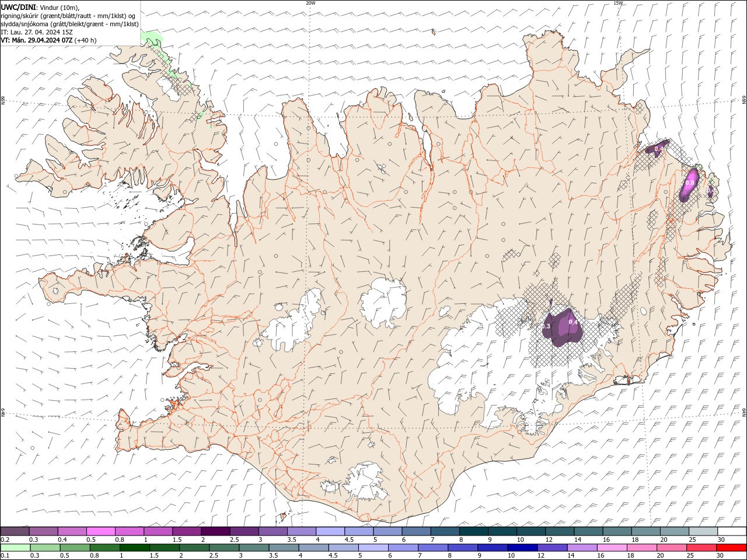Image resolution: width=747 pixels, height=560 pixels.
Task: Click the deep navy blue 10 rain legend swatch
Action: [522, 548]
